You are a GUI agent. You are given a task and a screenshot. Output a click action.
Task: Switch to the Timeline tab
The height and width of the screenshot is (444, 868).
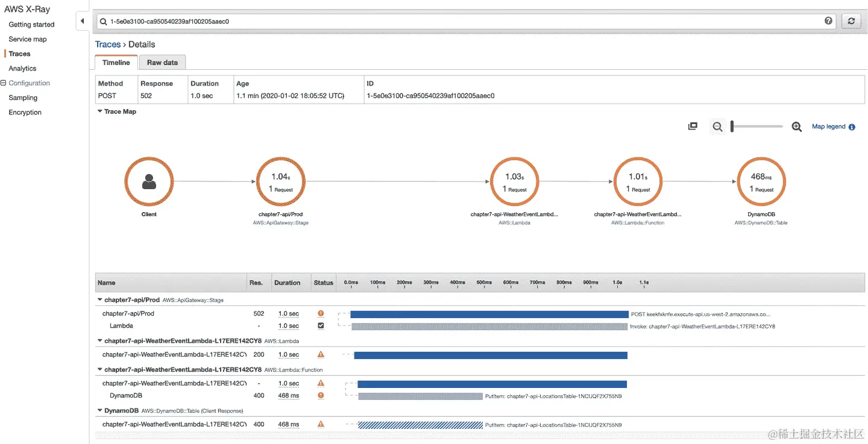pyautogui.click(x=116, y=63)
